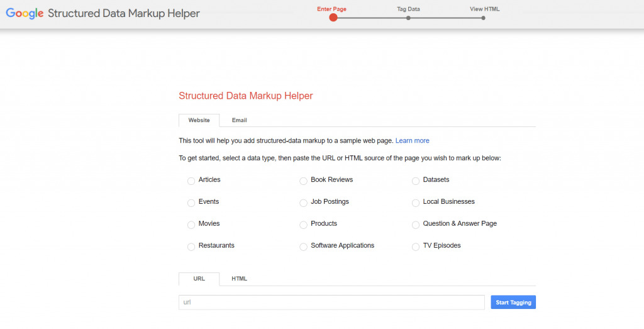Screen dimensions: 644x329
Task: Select the TV Episodes radio button
Action: (x=416, y=247)
